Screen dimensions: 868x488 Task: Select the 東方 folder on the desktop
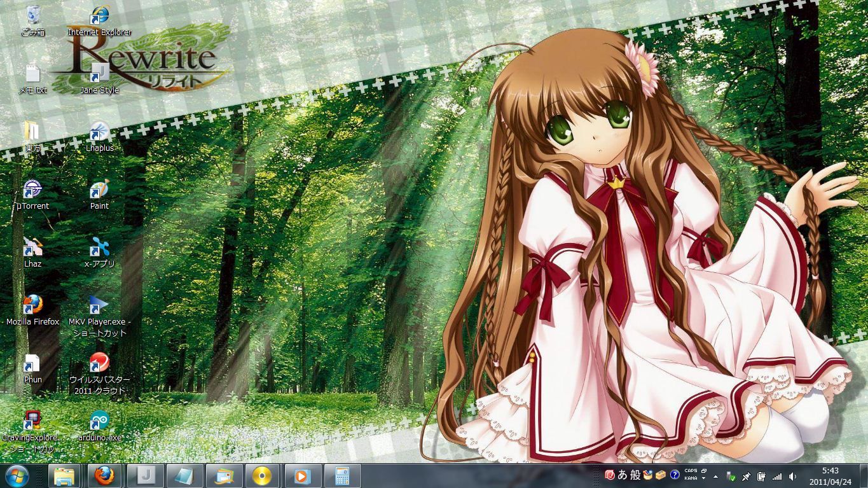pos(33,137)
